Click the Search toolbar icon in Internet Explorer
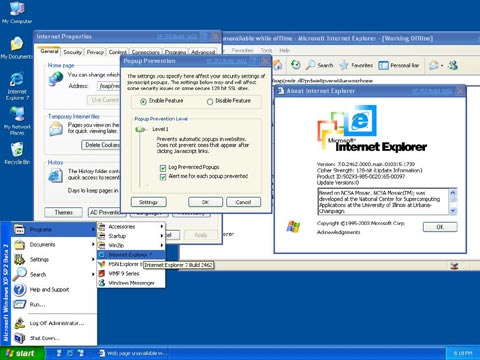The width and height of the screenshot is (480, 360). [319, 65]
